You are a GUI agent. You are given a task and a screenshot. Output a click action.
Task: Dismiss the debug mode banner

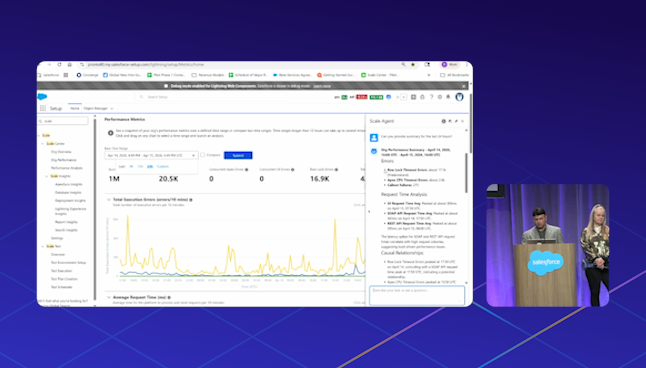coord(463,86)
